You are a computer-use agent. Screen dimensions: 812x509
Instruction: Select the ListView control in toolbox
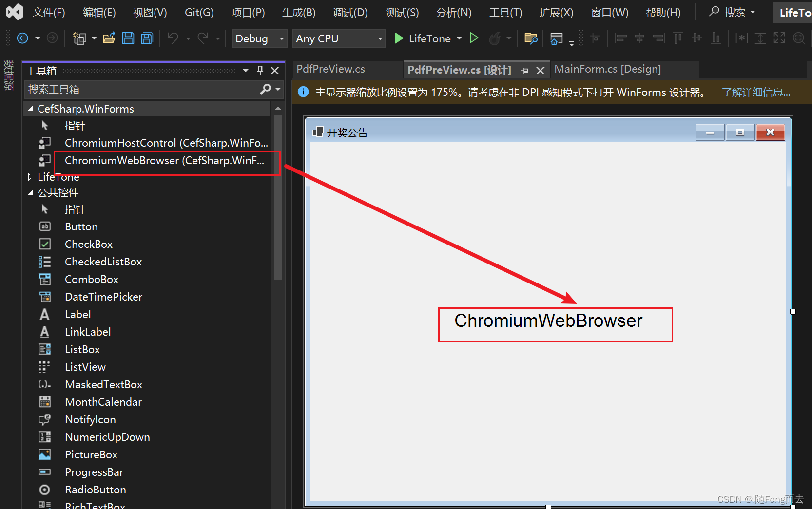(146, 367)
